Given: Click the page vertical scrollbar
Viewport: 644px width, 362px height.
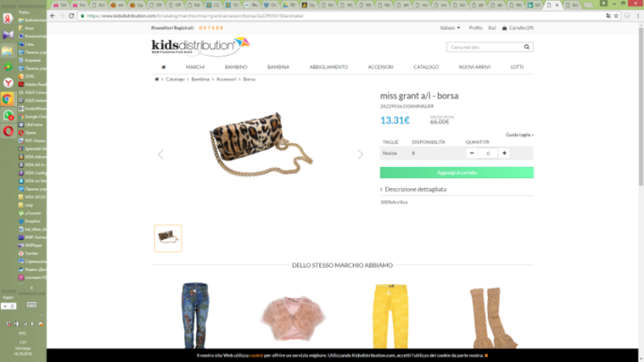Looking at the screenshot, I should [641, 107].
